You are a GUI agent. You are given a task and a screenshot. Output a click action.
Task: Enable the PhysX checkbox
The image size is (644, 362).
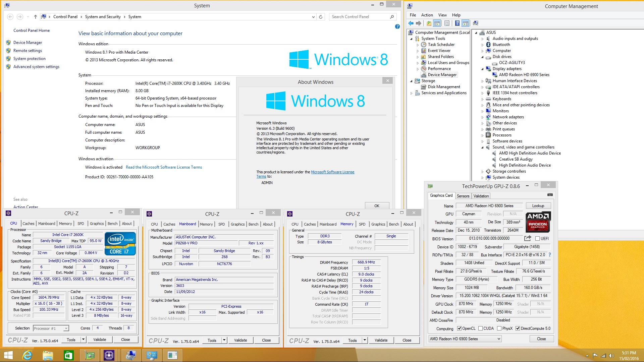pyautogui.click(x=499, y=328)
